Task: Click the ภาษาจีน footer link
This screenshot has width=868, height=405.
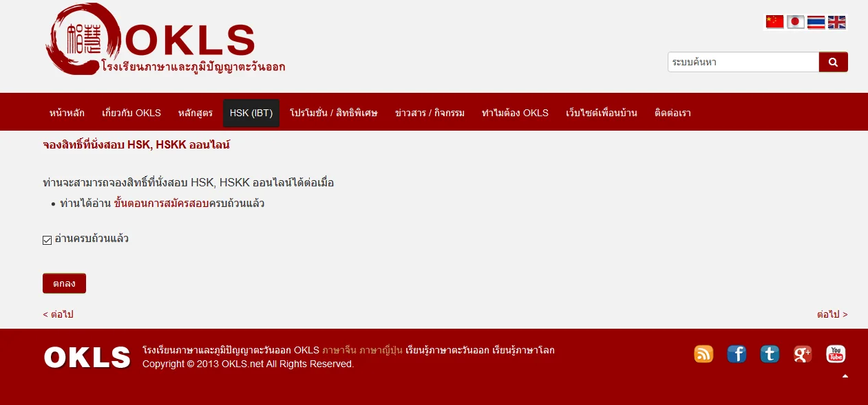Action: 339,350
